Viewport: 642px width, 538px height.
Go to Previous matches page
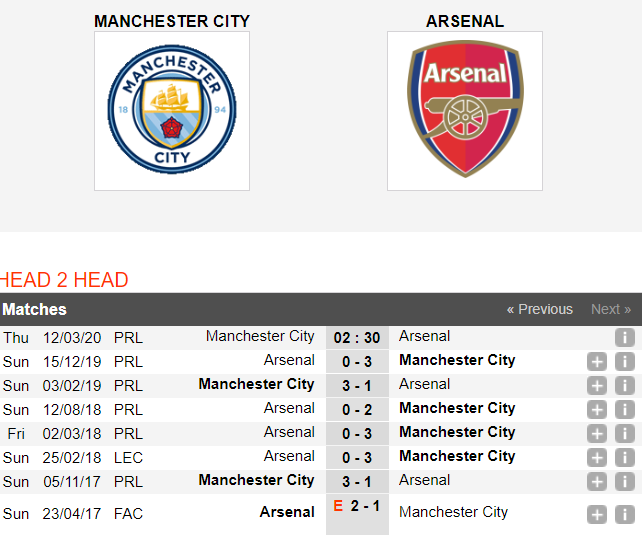coord(540,309)
